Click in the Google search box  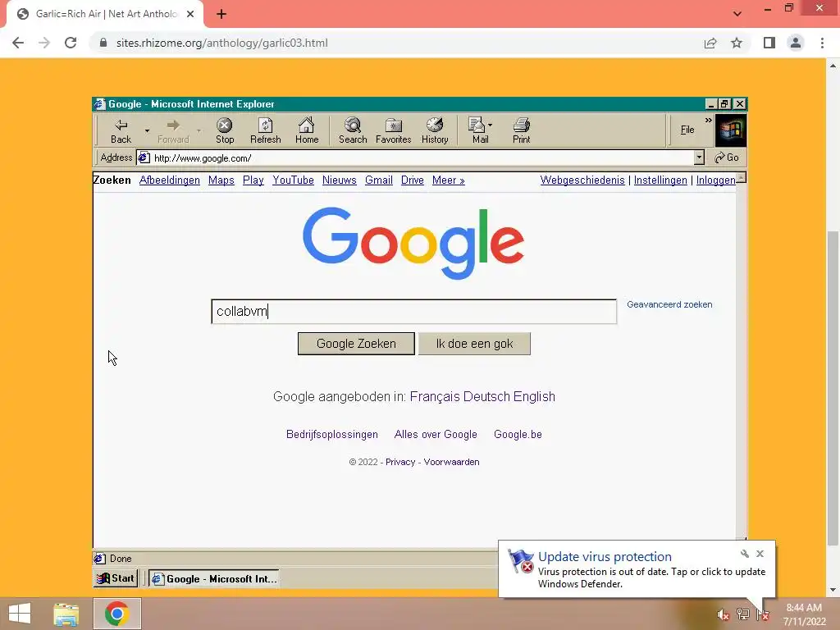click(414, 311)
